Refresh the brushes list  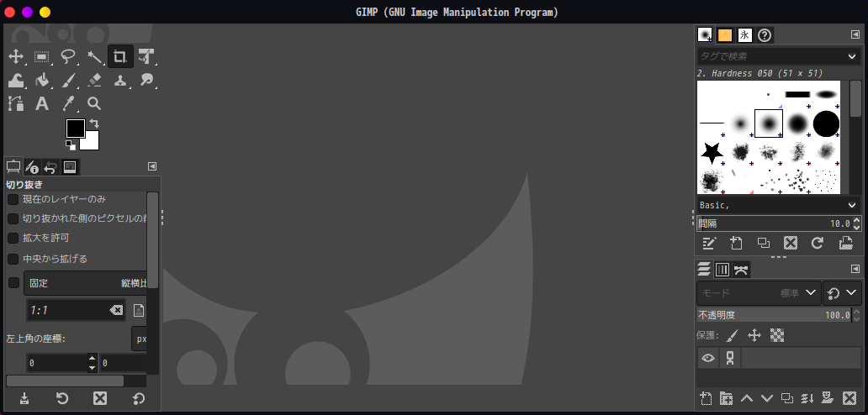[x=818, y=243]
